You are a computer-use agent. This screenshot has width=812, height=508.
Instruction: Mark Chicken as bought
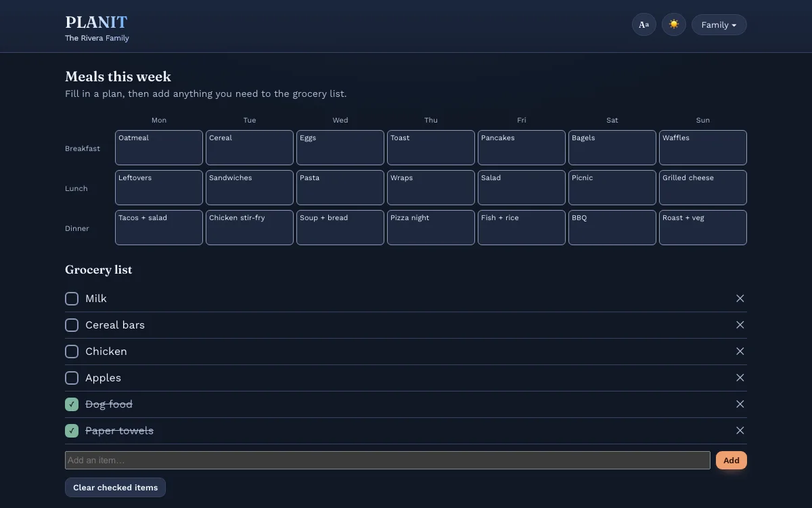(72, 352)
